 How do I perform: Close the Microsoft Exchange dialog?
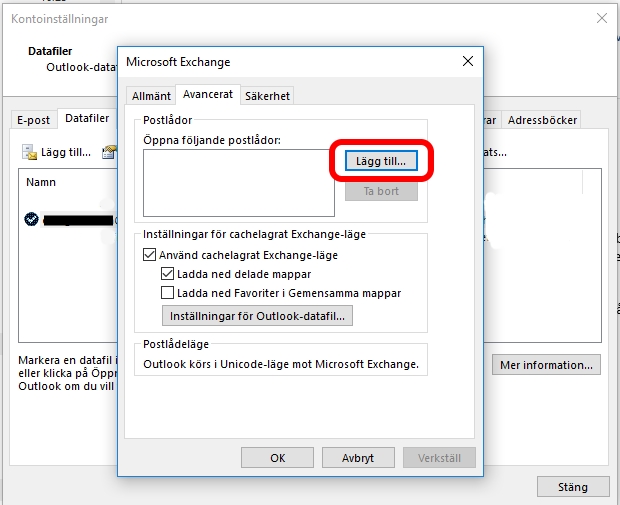[468, 61]
